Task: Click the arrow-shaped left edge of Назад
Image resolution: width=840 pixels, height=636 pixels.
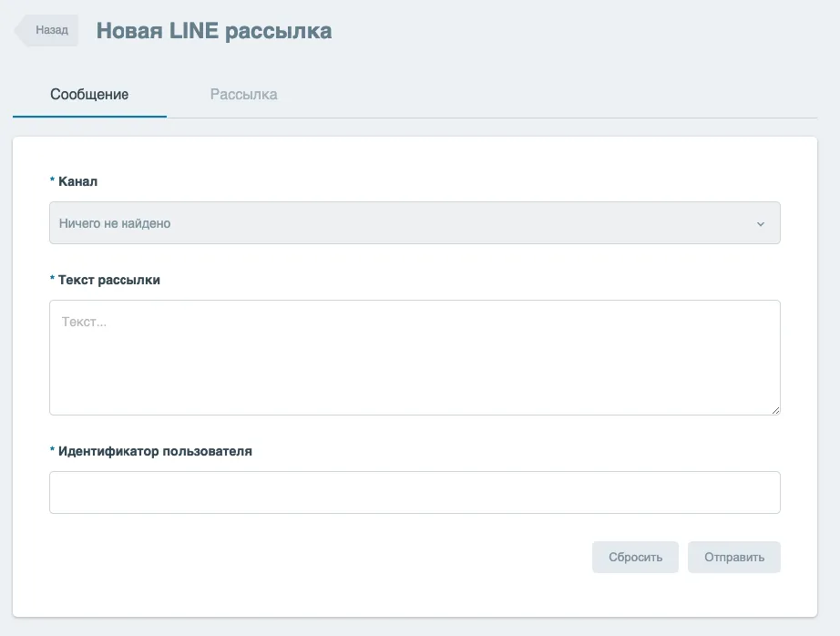Action: (20, 30)
